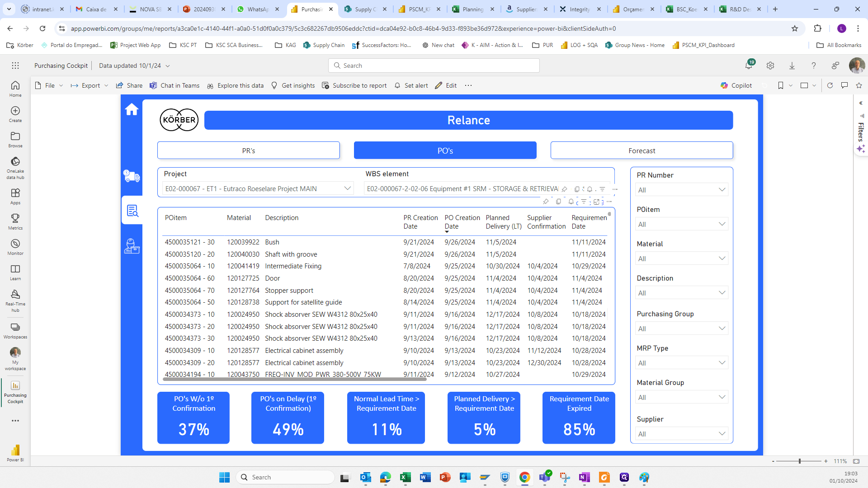The image size is (868, 488).
Task: Open Browse in left navigation
Action: tap(15, 139)
